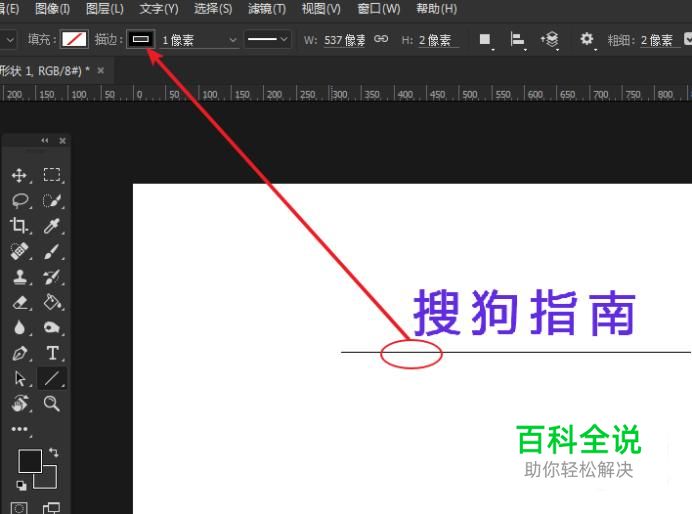Open path alignment options
The height and width of the screenshot is (514, 692).
[x=517, y=40]
